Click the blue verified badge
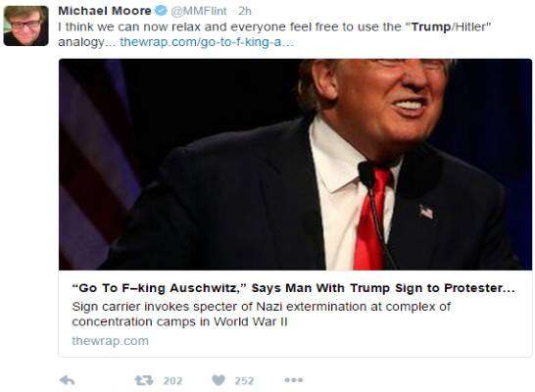 coord(161,11)
